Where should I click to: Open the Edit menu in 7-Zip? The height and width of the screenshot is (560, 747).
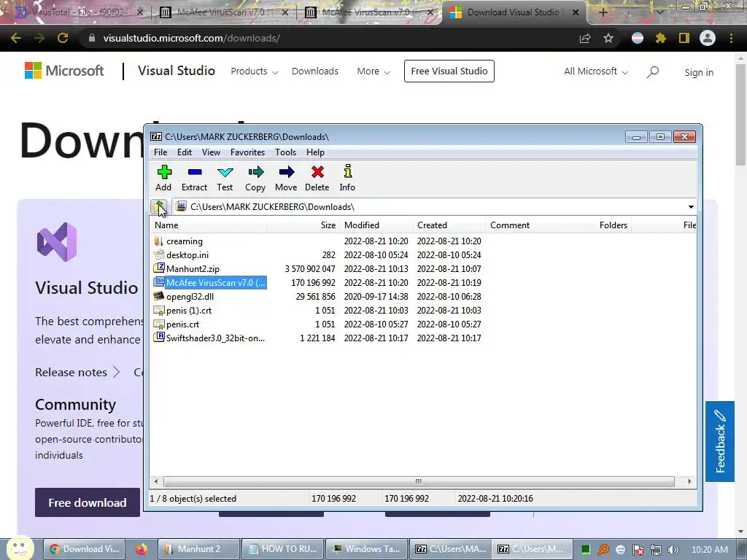click(185, 152)
